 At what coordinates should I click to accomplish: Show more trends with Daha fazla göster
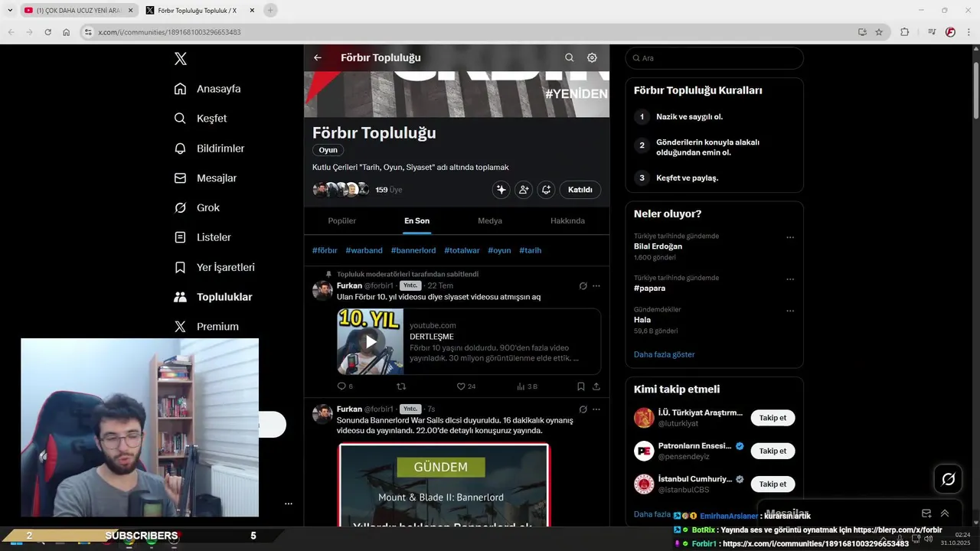(664, 354)
